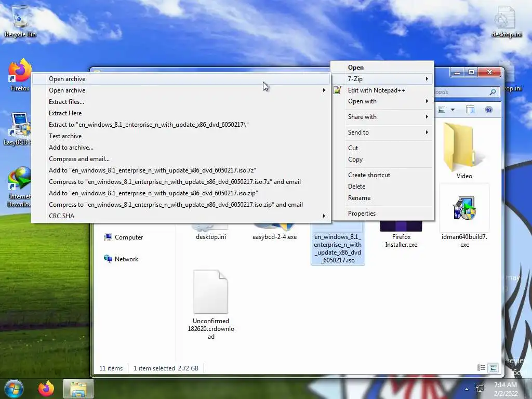Choose Add to .iso.zip archive
532x399 pixels.
181,193
